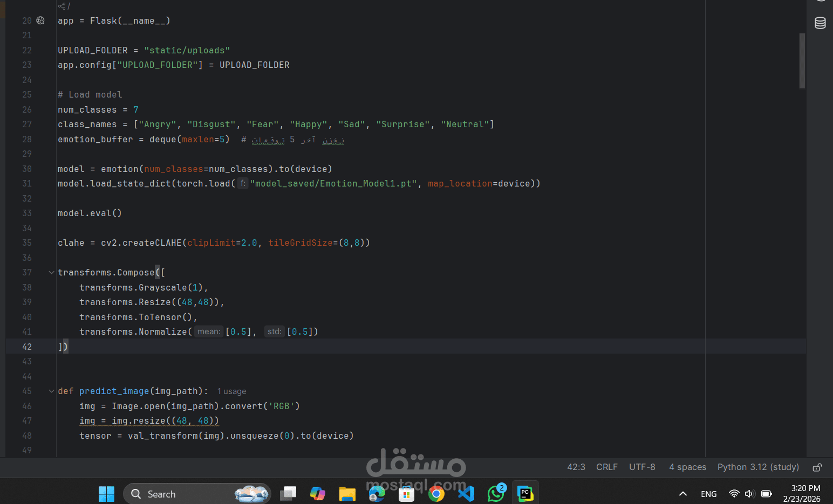Click the Windows taskbar Search box
833x504 pixels.
coord(197,494)
